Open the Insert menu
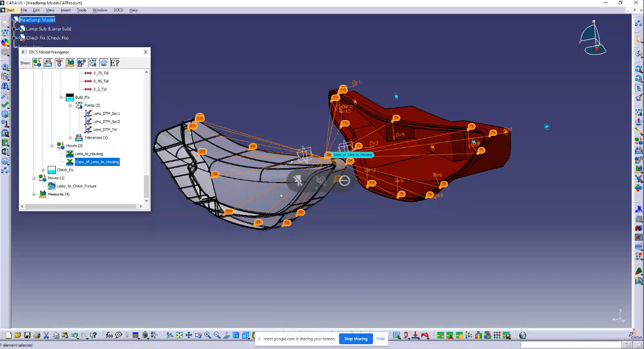This screenshot has width=644, height=349. coord(65,10)
